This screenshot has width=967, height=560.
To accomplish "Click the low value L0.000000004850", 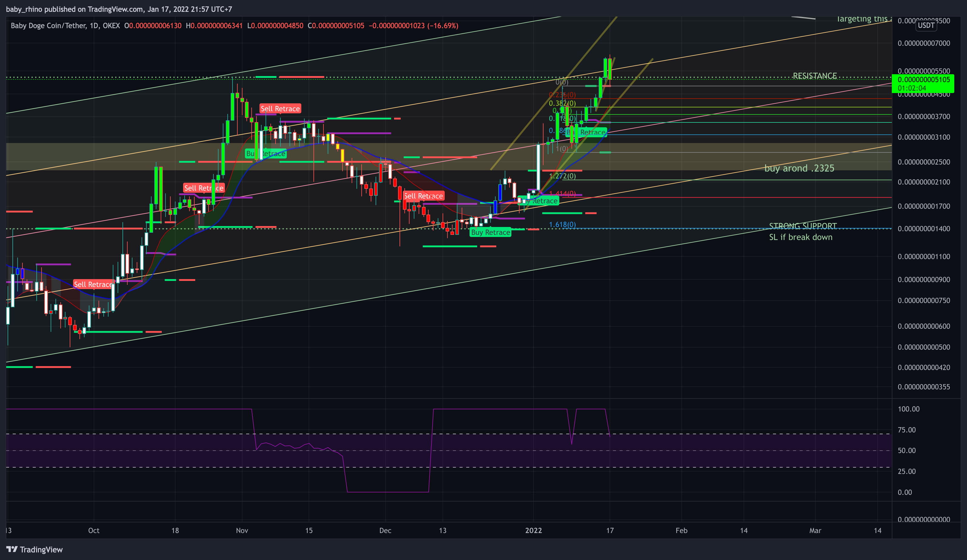I will pos(275,26).
